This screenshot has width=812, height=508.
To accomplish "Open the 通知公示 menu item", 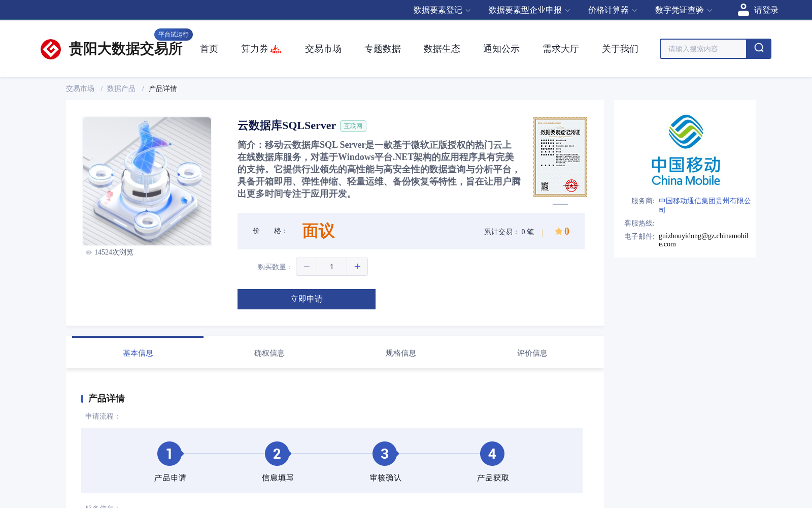I will pyautogui.click(x=501, y=49).
